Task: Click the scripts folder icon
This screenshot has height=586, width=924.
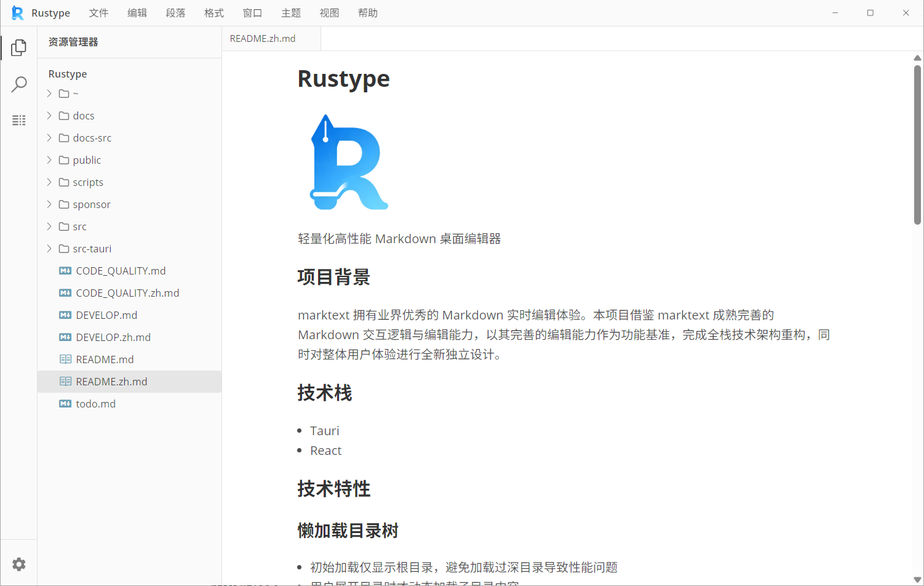Action: coord(64,182)
